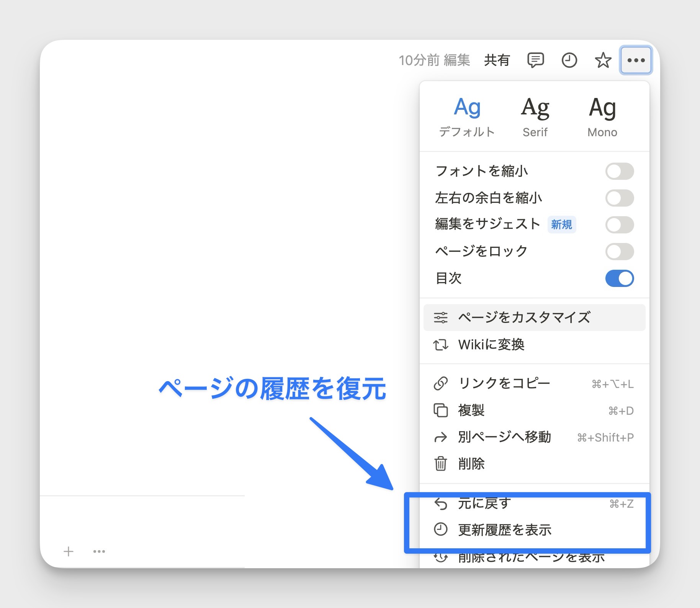Open the clock updates icon in top bar
This screenshot has width=700, height=608.
click(569, 60)
